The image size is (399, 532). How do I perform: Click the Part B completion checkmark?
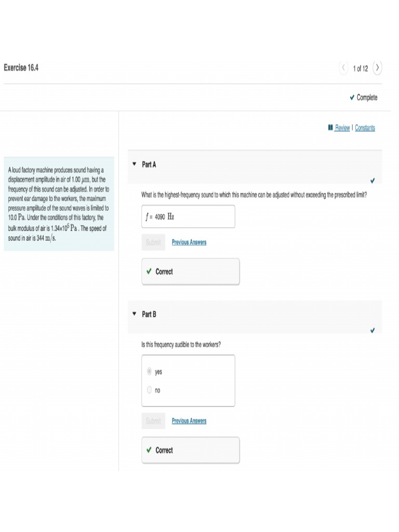tap(373, 330)
